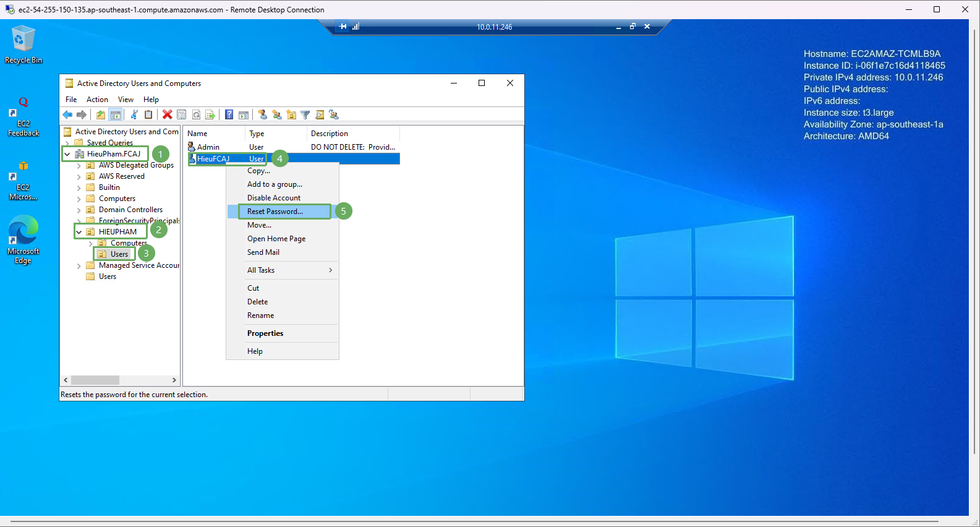Viewport: 980px width, 527px height.
Task: Sort by the Description column header
Action: pos(354,134)
